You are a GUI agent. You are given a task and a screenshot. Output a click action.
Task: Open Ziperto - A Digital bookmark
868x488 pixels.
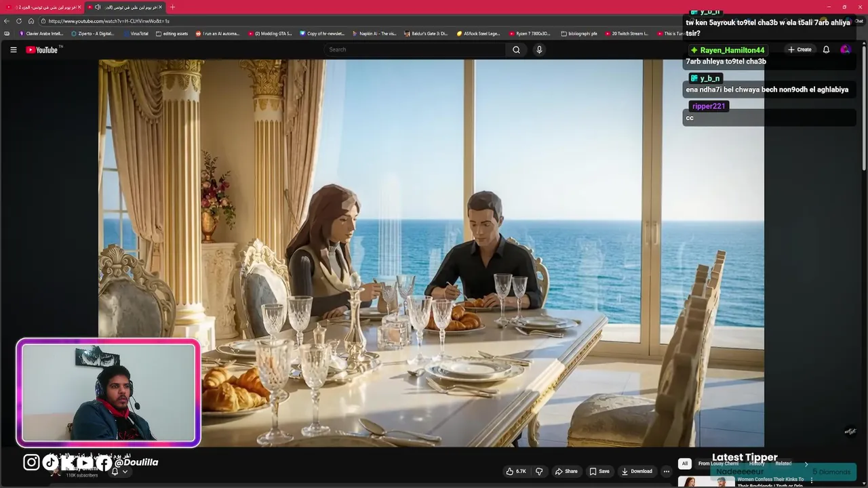pyautogui.click(x=93, y=33)
